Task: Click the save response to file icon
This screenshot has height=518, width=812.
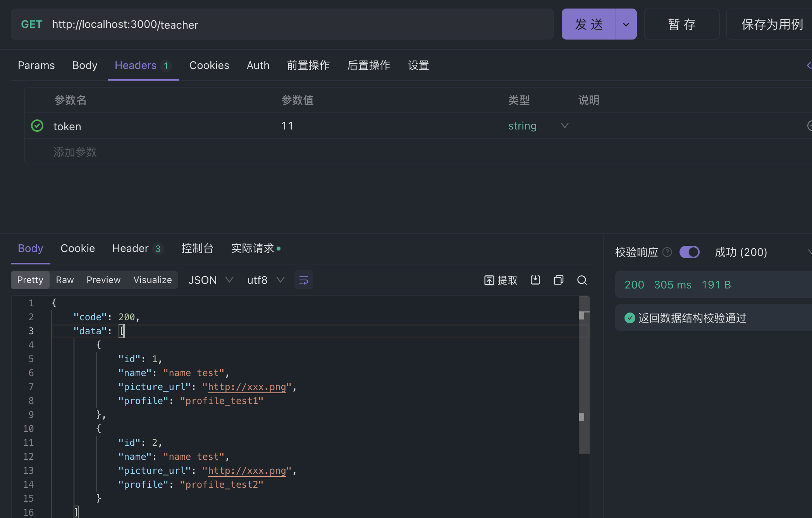Action: pos(535,280)
